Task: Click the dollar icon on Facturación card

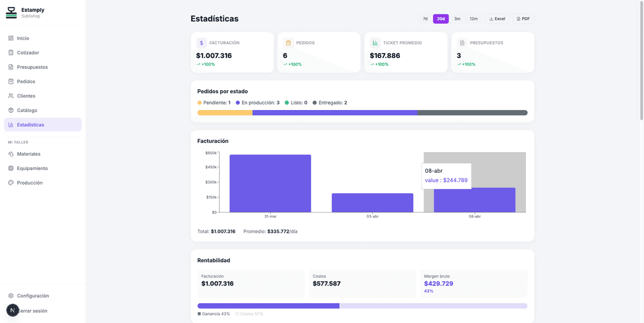Action: point(201,43)
